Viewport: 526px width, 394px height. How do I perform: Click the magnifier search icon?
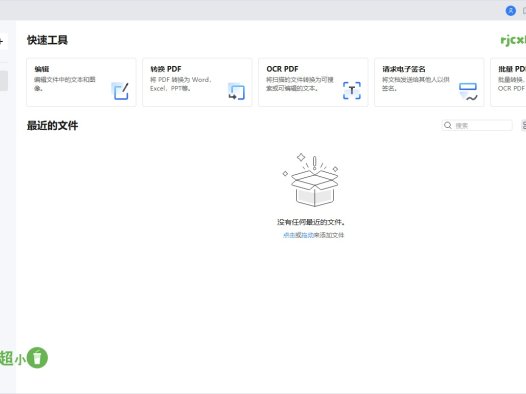pos(448,125)
